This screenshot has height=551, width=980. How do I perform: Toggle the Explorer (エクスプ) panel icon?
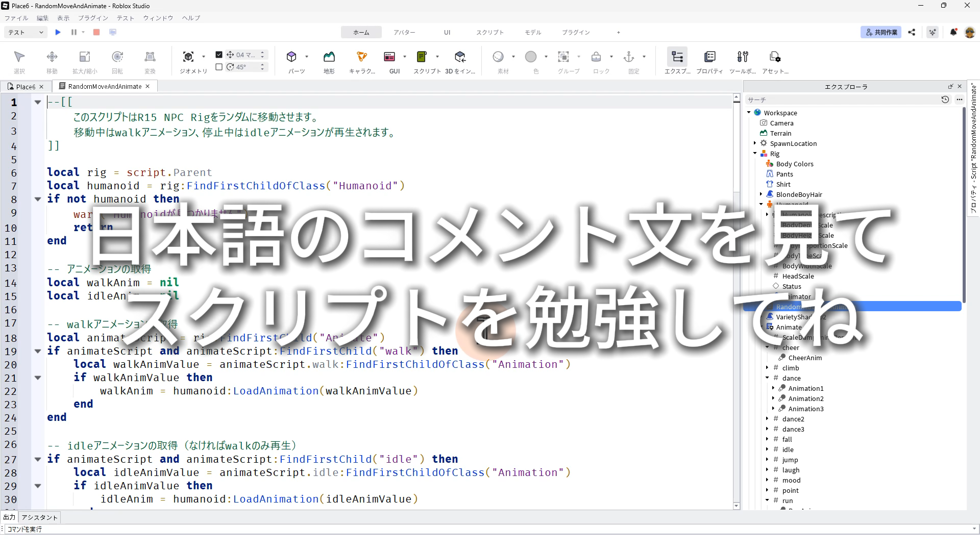click(x=677, y=57)
